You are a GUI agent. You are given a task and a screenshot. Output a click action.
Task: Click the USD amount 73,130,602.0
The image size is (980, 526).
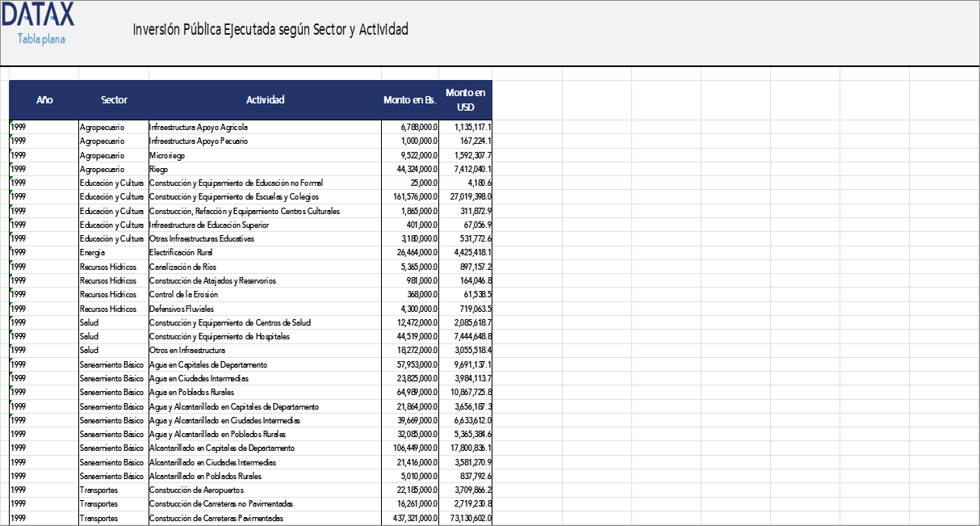point(466,518)
